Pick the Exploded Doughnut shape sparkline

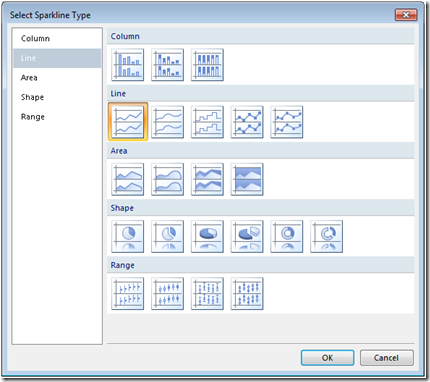326,236
